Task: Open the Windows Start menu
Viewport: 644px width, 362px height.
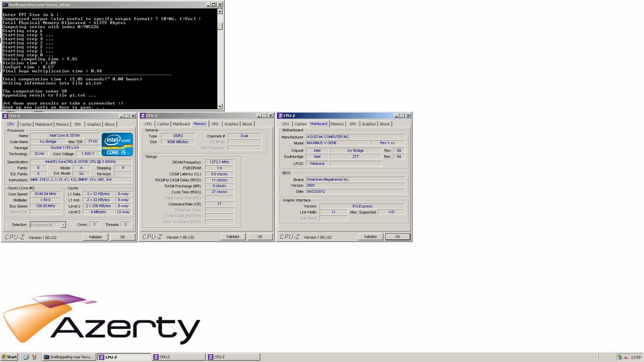Action: 9,357
